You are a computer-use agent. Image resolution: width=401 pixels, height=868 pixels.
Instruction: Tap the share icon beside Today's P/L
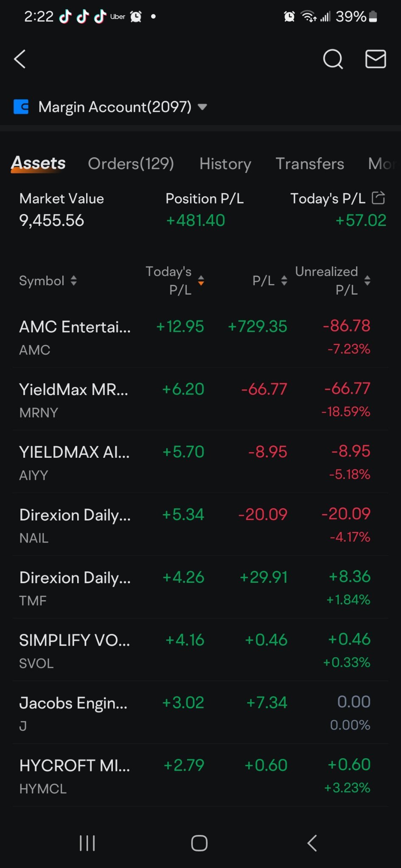378,198
